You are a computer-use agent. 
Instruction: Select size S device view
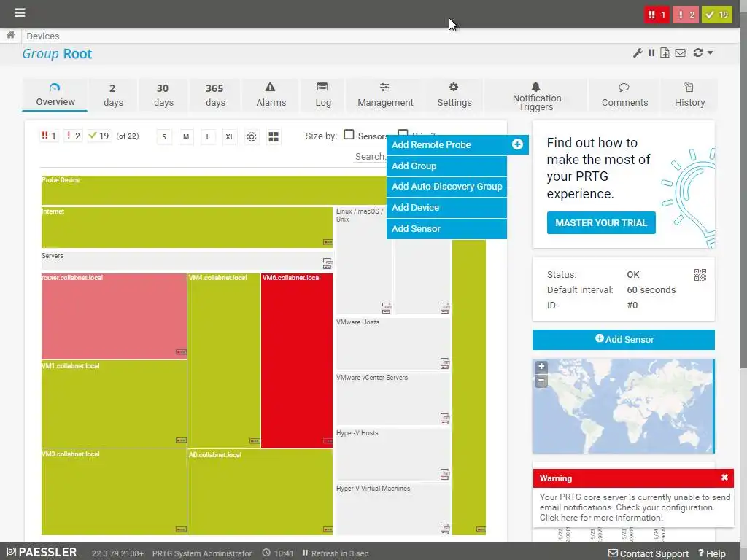(x=164, y=136)
